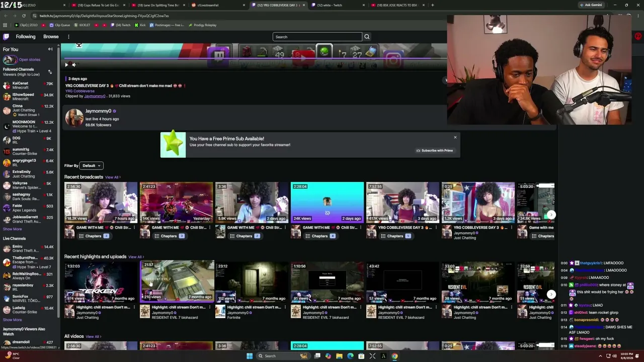Open a new browser tab
The image size is (644, 362).
[433, 5]
